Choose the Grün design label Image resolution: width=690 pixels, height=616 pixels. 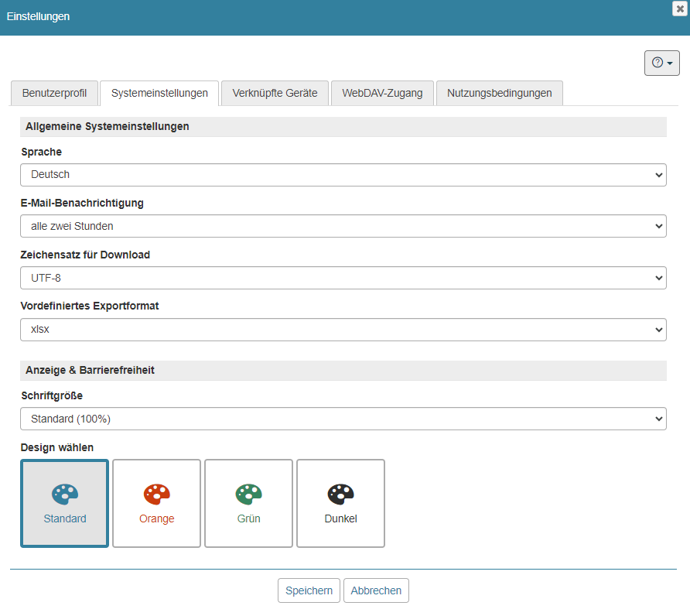click(x=248, y=518)
